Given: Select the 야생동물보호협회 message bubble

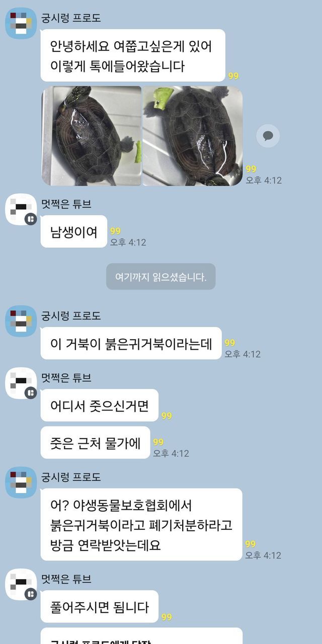Looking at the screenshot, I should pyautogui.click(x=141, y=525).
